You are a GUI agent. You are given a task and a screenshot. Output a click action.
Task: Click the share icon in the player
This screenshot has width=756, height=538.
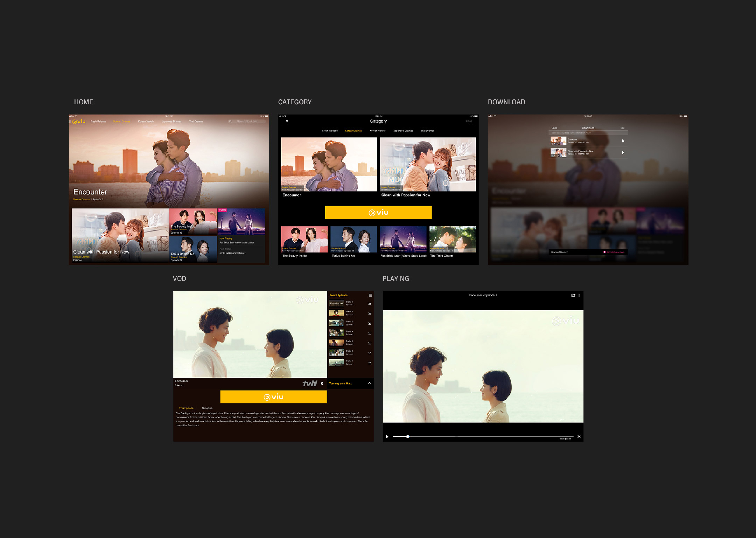point(573,295)
